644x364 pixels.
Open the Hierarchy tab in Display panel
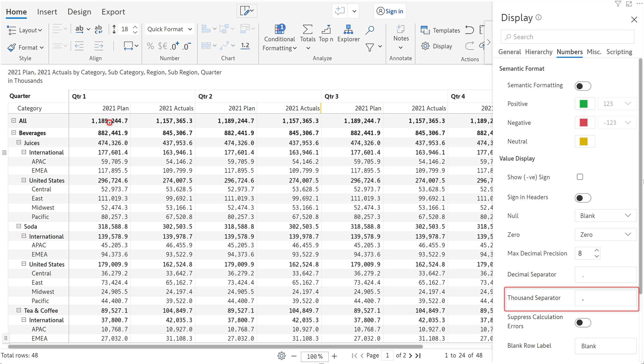[539, 52]
